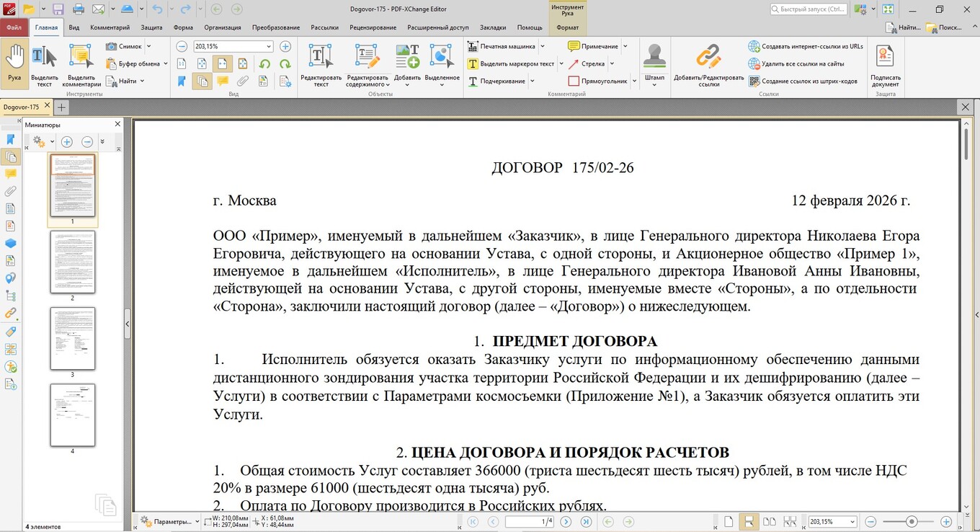
Task: Click Удалить все ссылки на сайты
Action: coord(796,63)
